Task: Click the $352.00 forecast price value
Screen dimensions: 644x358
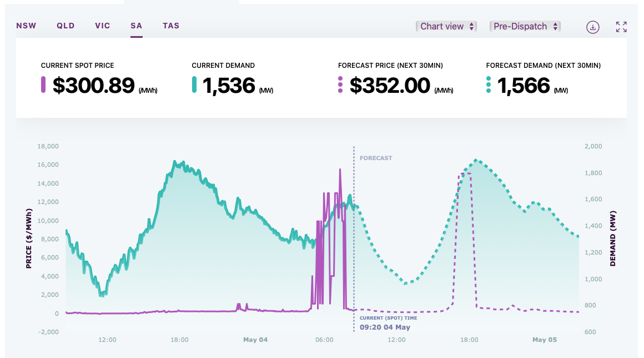Action: click(x=390, y=86)
